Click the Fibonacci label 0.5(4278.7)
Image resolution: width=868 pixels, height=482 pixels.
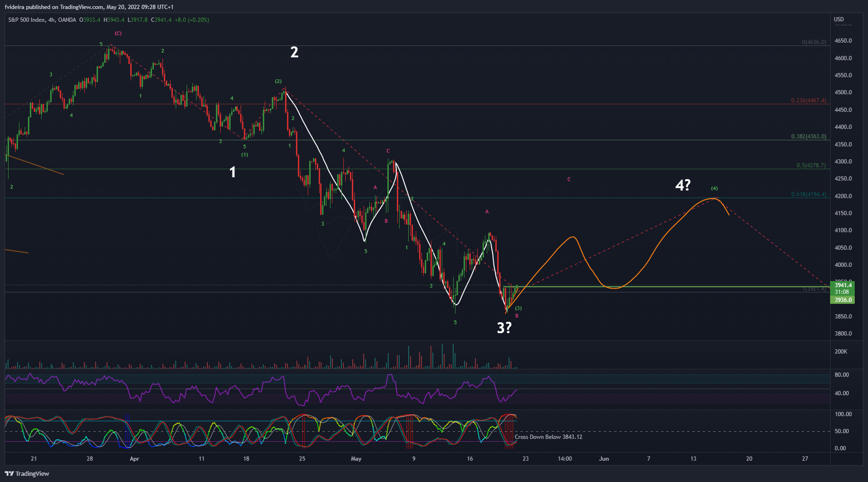coord(811,165)
